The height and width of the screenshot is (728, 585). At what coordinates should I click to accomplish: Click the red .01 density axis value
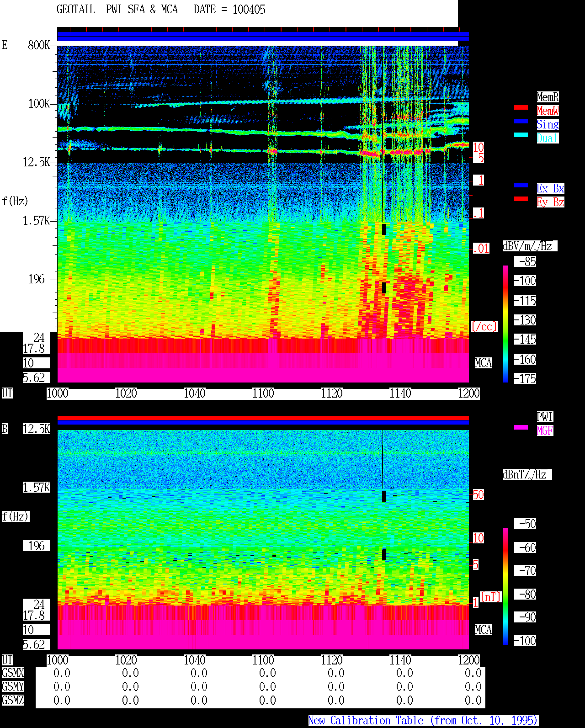click(x=481, y=249)
